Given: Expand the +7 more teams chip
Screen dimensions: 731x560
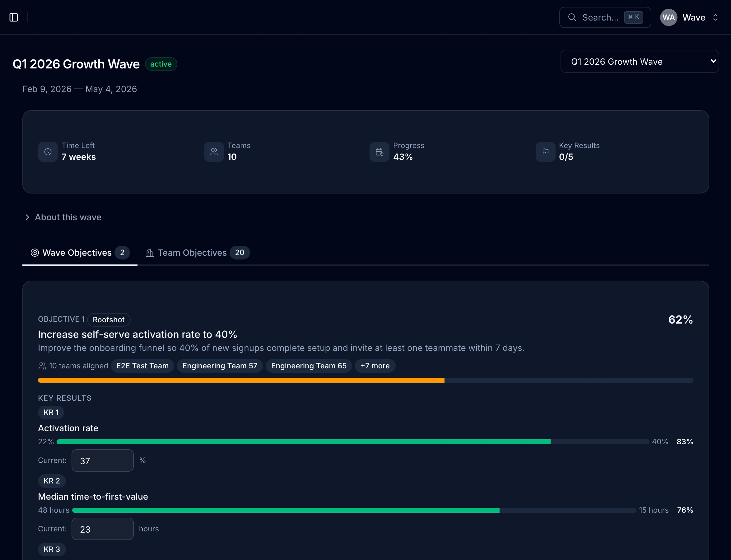Looking at the screenshot, I should pos(375,366).
